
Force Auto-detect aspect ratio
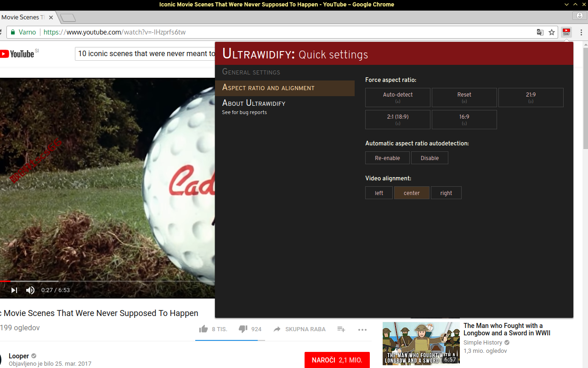[398, 98]
